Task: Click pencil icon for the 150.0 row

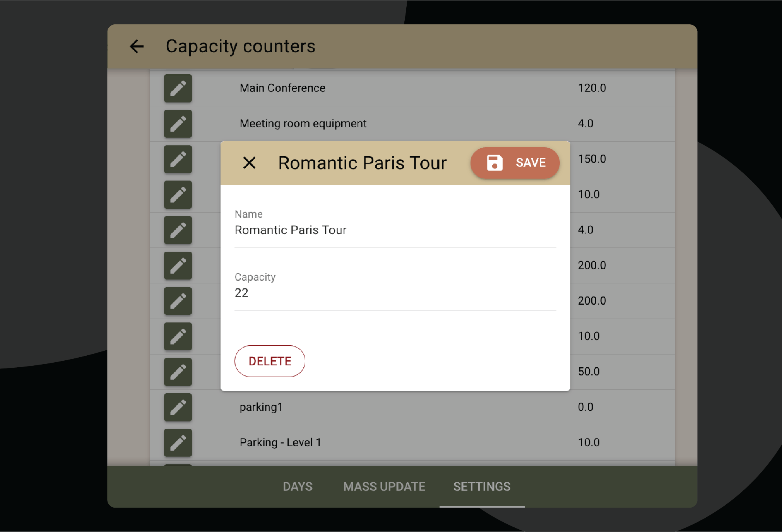Action: [x=178, y=159]
